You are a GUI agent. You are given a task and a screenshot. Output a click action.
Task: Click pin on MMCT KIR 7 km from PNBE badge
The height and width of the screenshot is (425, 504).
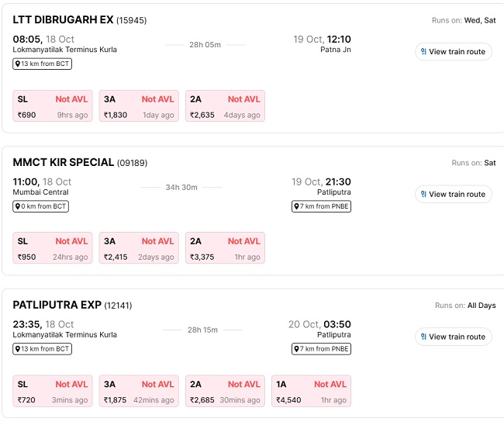[x=297, y=206]
